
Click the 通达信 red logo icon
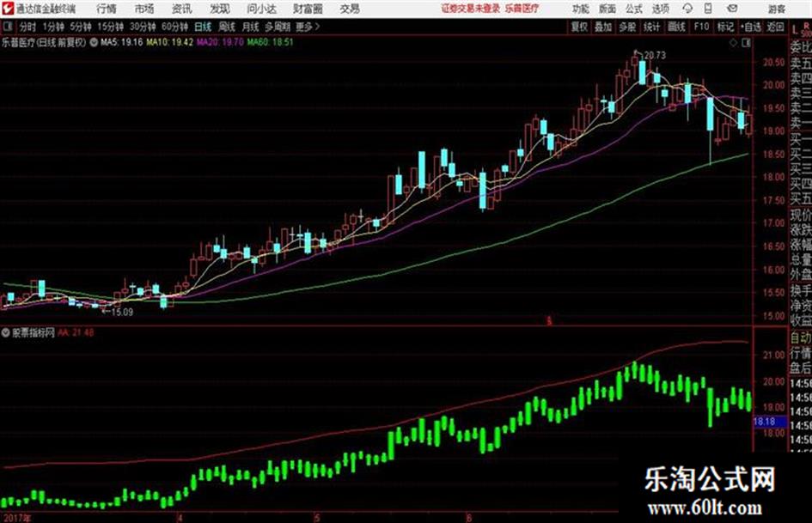pos(7,8)
